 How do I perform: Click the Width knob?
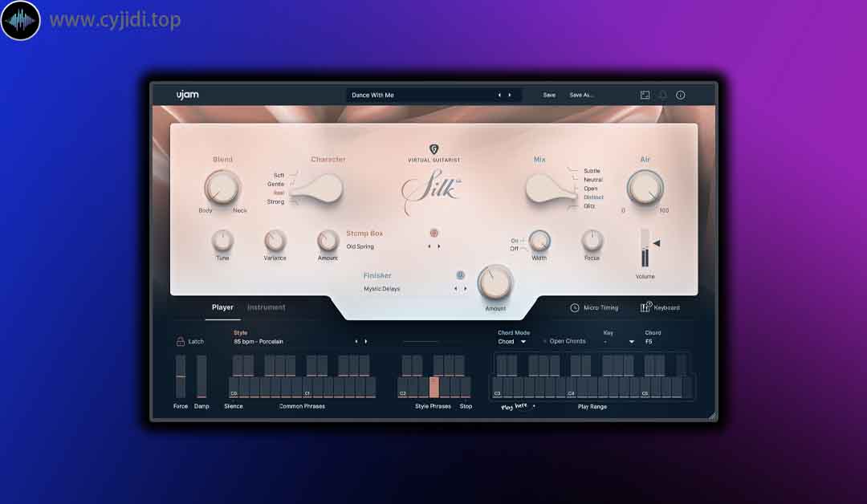click(539, 241)
